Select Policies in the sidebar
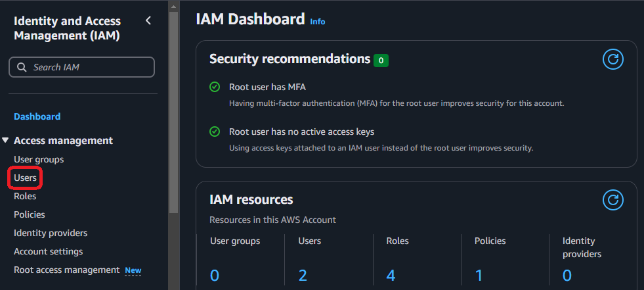This screenshot has width=644, height=290. tap(30, 214)
